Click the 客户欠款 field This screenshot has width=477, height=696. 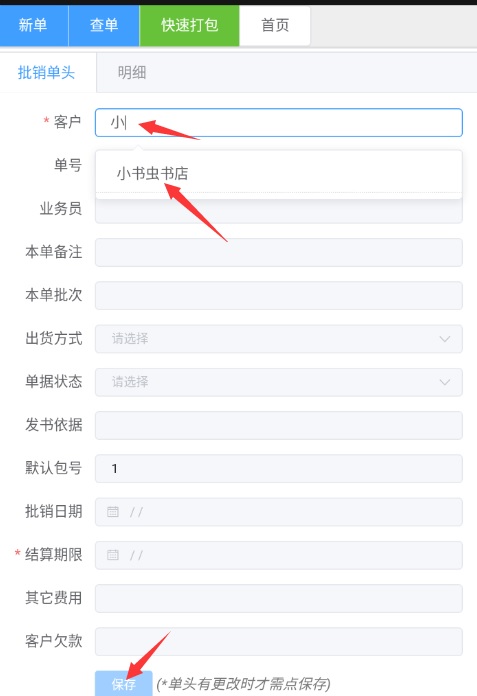tap(279, 641)
